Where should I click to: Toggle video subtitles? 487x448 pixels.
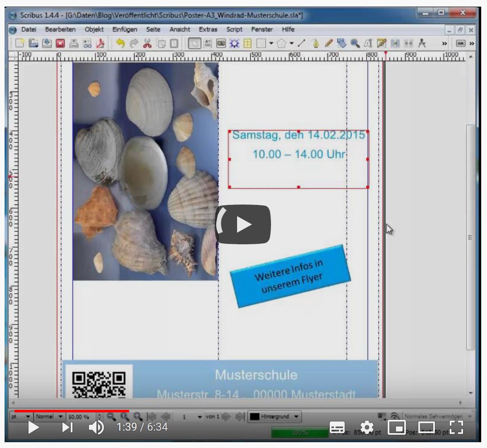pyautogui.click(x=337, y=427)
